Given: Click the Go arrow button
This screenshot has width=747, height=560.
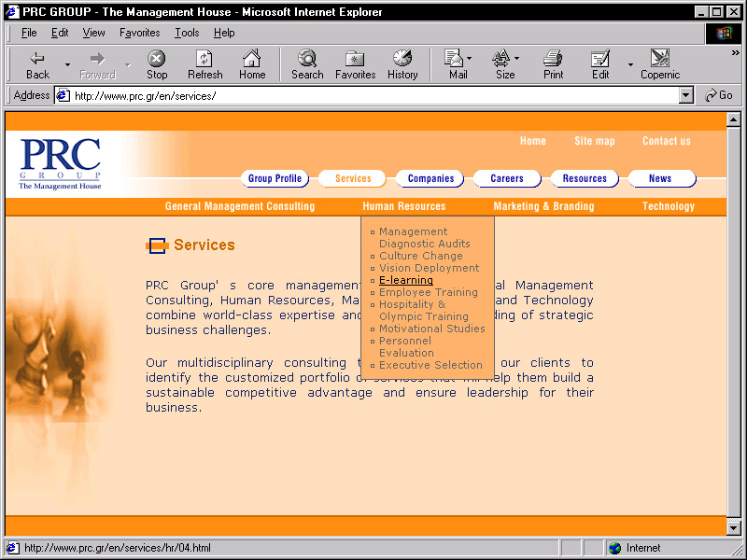Looking at the screenshot, I should click(x=719, y=95).
